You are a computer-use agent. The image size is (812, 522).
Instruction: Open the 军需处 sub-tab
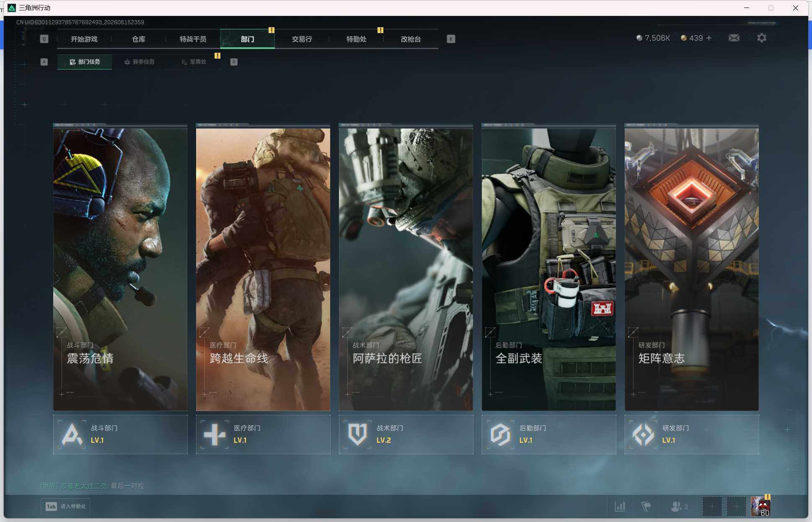(x=194, y=62)
